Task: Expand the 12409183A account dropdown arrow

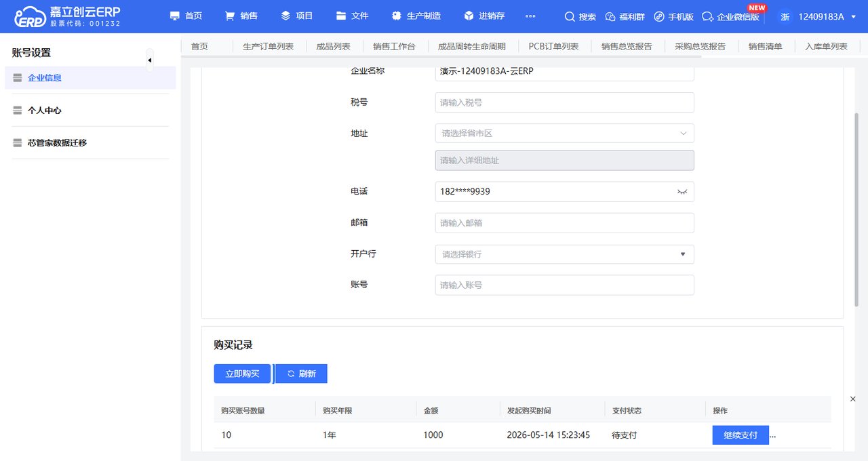Action: point(853,16)
